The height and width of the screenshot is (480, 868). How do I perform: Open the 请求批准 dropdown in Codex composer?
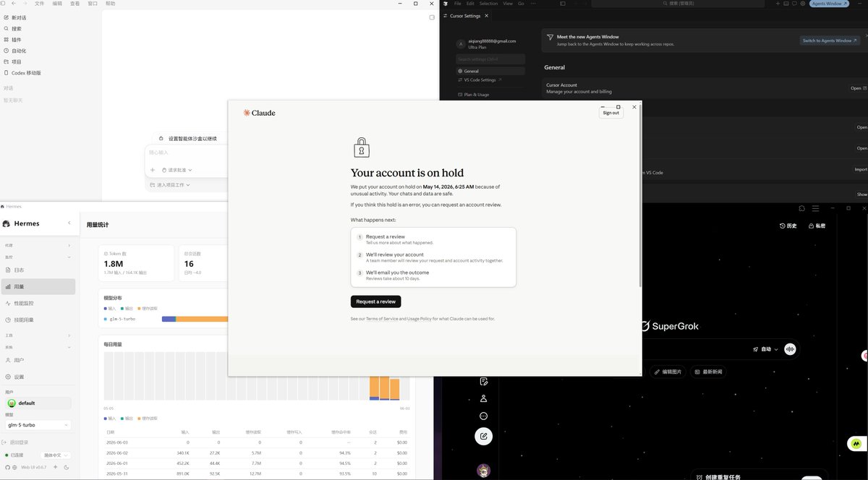[177, 170]
